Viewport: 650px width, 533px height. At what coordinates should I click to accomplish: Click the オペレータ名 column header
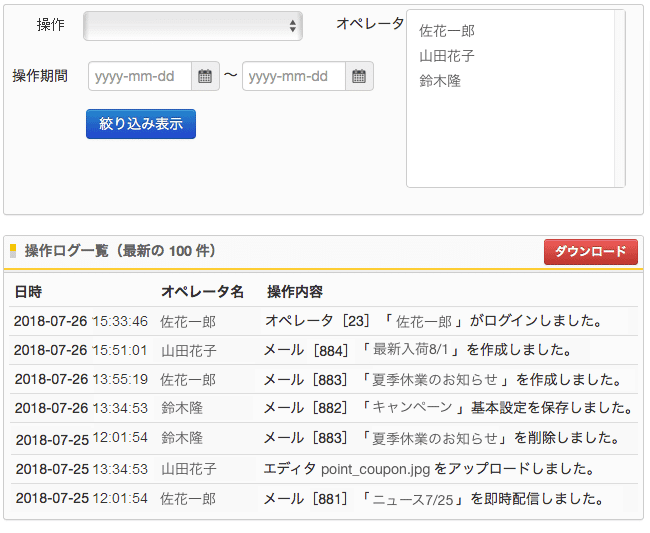coord(202,292)
